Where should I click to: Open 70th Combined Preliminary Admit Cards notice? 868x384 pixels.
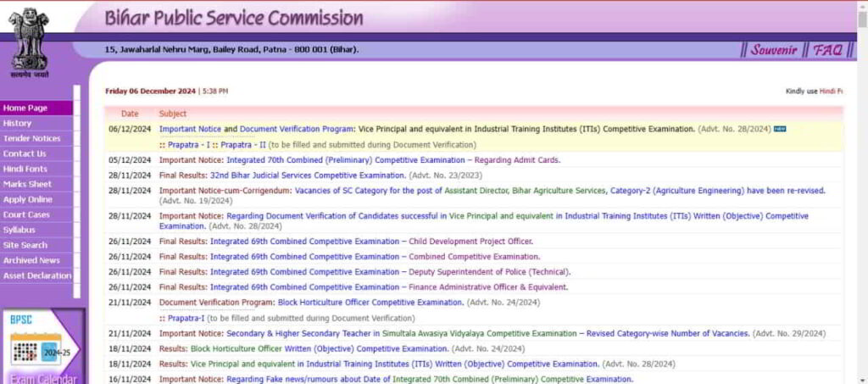tap(393, 160)
